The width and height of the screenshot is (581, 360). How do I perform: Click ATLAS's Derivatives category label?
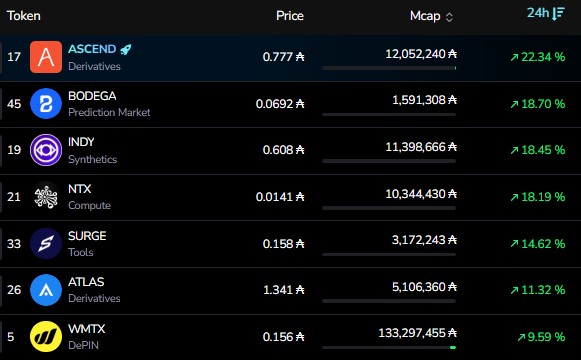click(94, 299)
